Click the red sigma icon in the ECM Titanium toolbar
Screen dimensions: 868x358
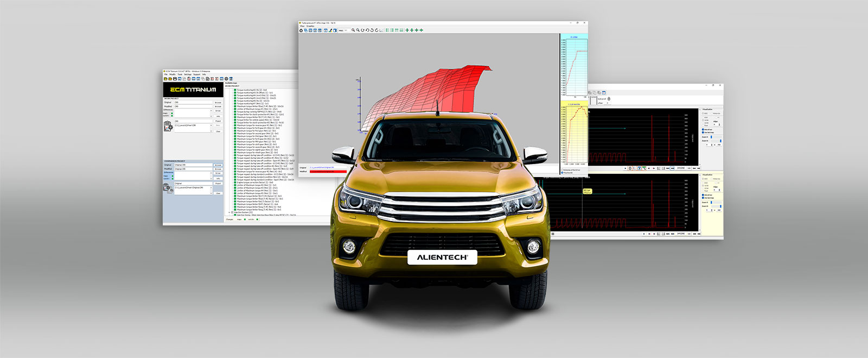(217, 79)
